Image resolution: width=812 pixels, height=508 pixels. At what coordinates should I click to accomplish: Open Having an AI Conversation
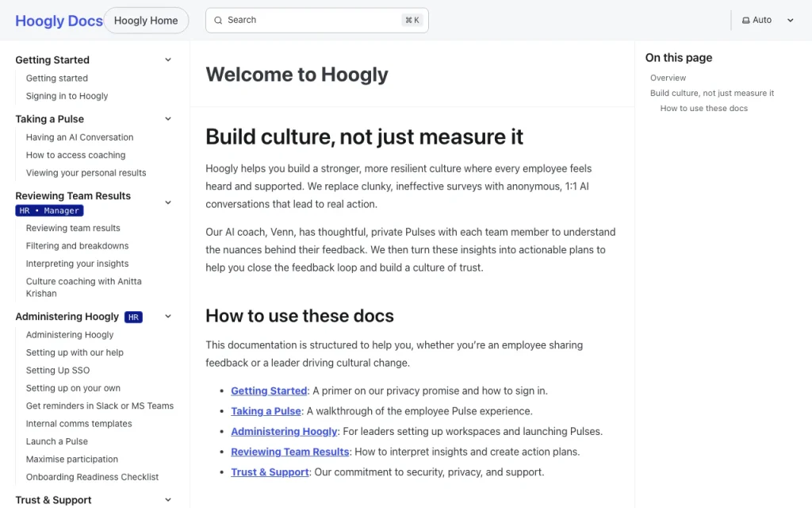click(x=80, y=137)
